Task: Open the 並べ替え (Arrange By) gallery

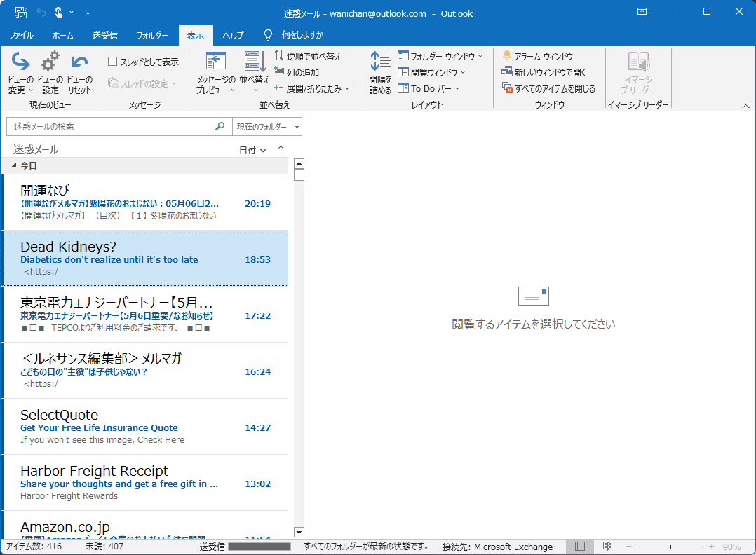Action: point(254,73)
